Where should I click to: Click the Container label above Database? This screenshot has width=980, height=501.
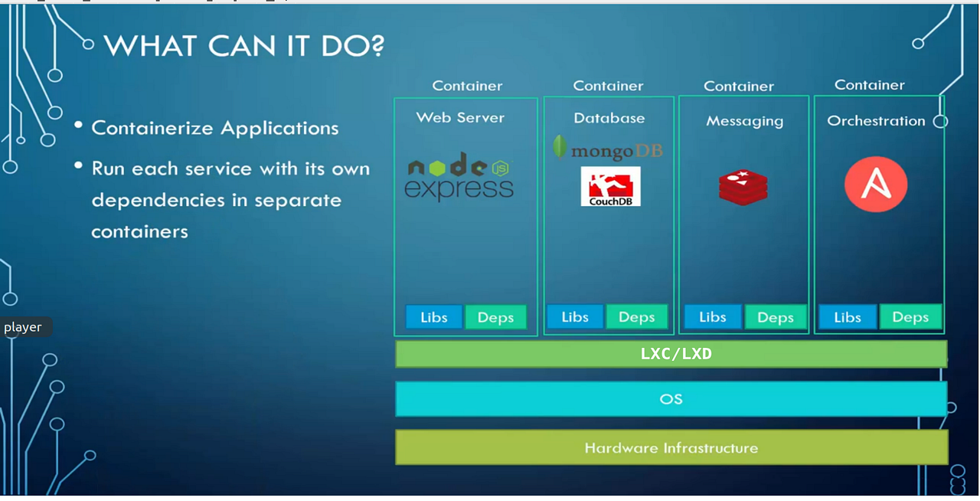(x=608, y=86)
